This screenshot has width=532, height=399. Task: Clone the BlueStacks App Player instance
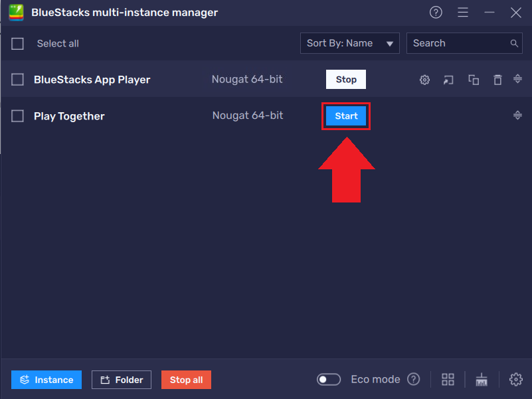473,80
